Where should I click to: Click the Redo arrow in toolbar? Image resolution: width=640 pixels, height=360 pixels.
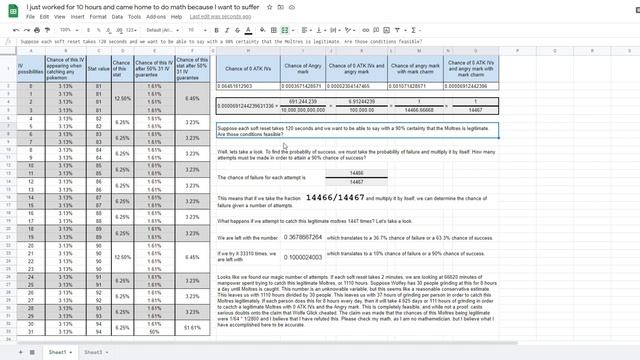(x=27, y=30)
